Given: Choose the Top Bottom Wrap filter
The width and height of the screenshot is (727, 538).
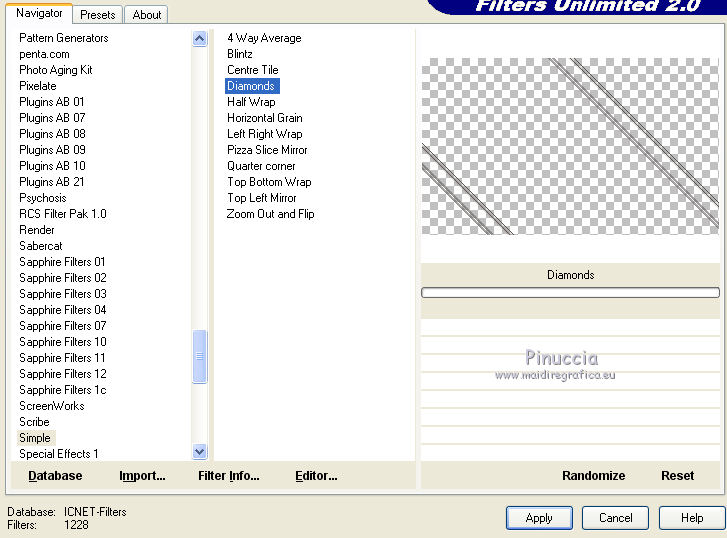Looking at the screenshot, I should coord(269,182).
